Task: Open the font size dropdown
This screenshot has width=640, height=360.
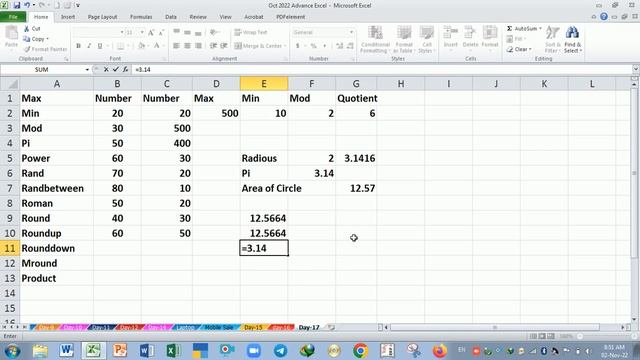Action: pyautogui.click(x=142, y=32)
